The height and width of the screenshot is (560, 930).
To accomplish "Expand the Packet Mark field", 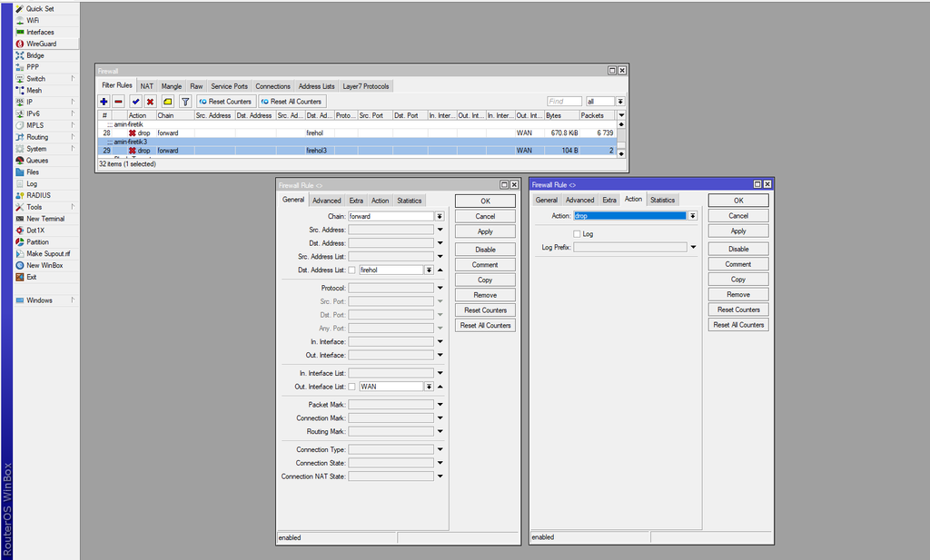I will click(x=440, y=405).
